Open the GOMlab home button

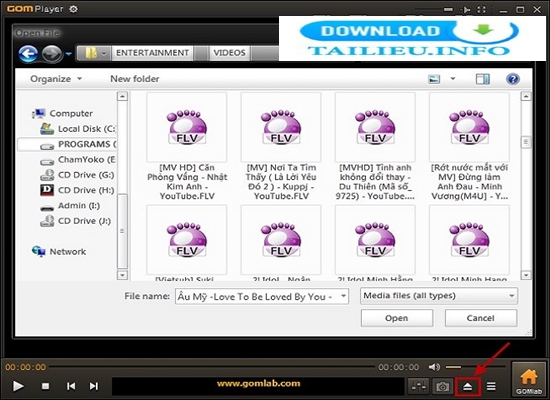[x=529, y=380]
